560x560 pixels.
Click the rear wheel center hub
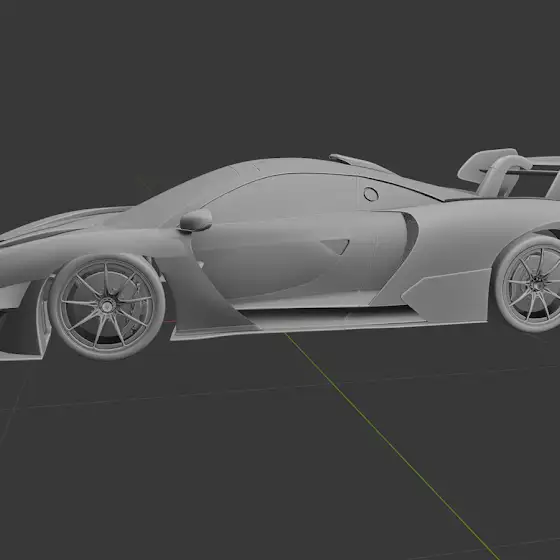click(x=536, y=286)
